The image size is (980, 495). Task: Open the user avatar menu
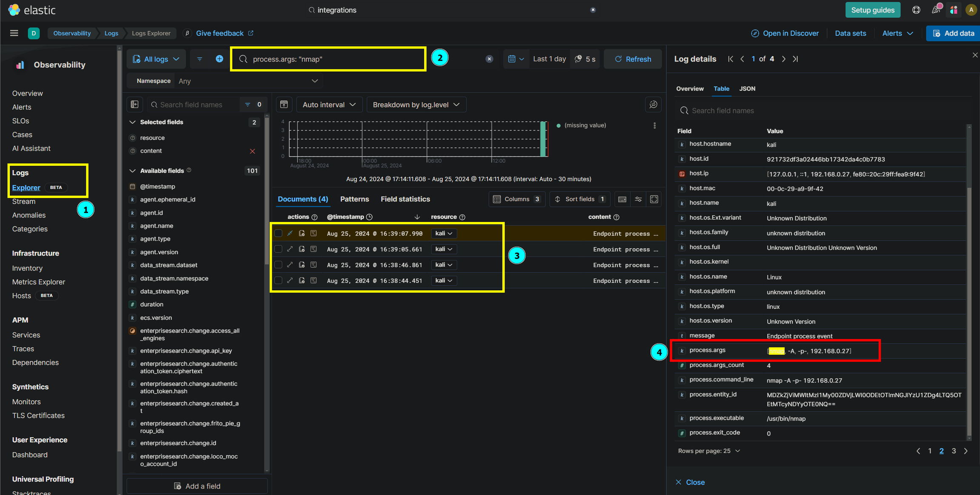tap(971, 10)
